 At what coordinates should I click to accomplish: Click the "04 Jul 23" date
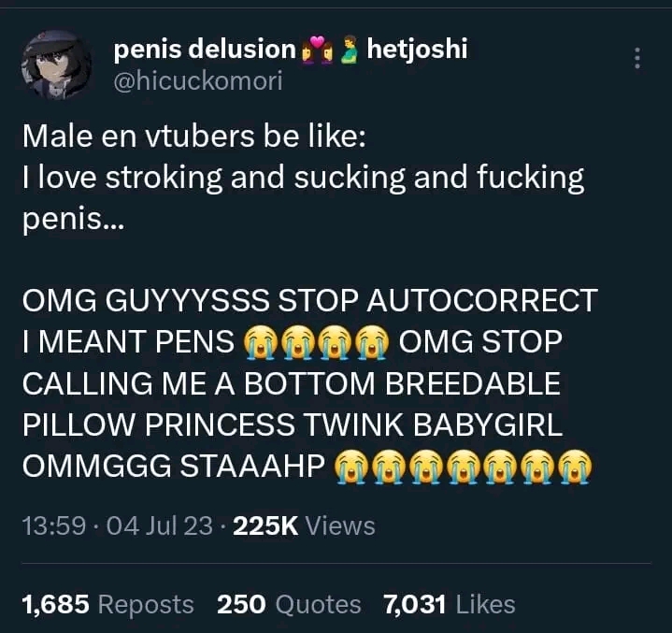coord(160,525)
